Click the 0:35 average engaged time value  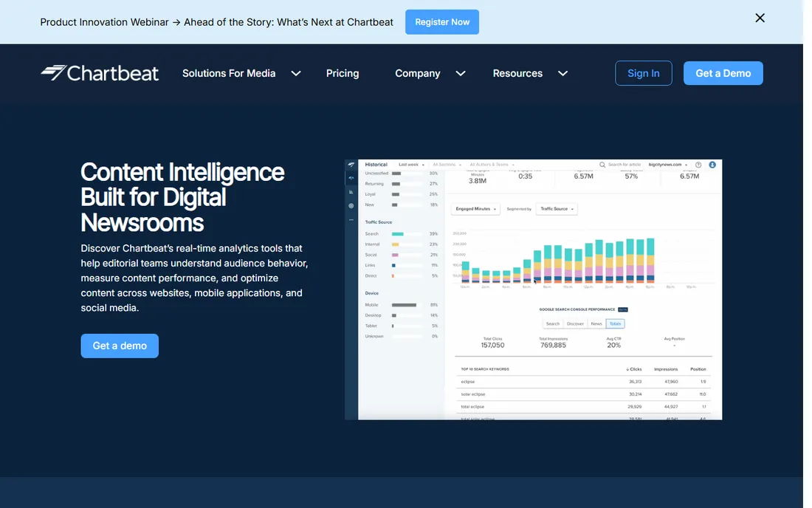coord(525,176)
